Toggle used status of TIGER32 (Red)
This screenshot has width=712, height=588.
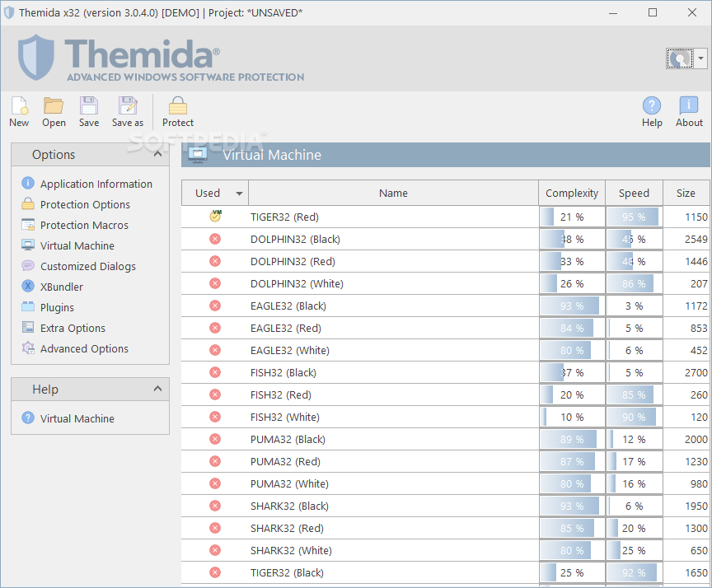pyautogui.click(x=215, y=217)
